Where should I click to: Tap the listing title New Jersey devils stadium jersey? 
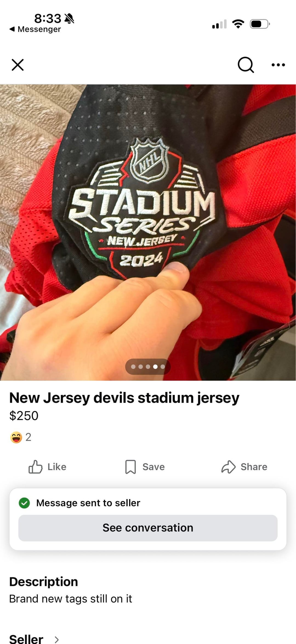click(x=124, y=398)
